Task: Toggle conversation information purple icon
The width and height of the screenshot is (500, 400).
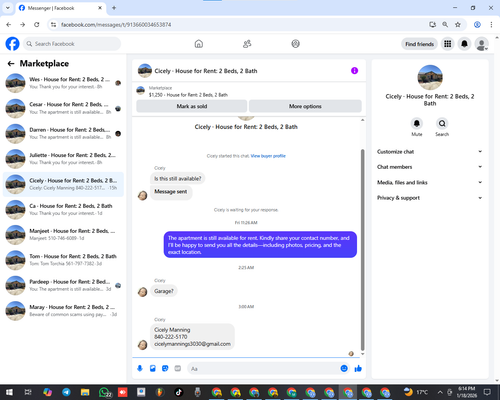Action: click(354, 71)
